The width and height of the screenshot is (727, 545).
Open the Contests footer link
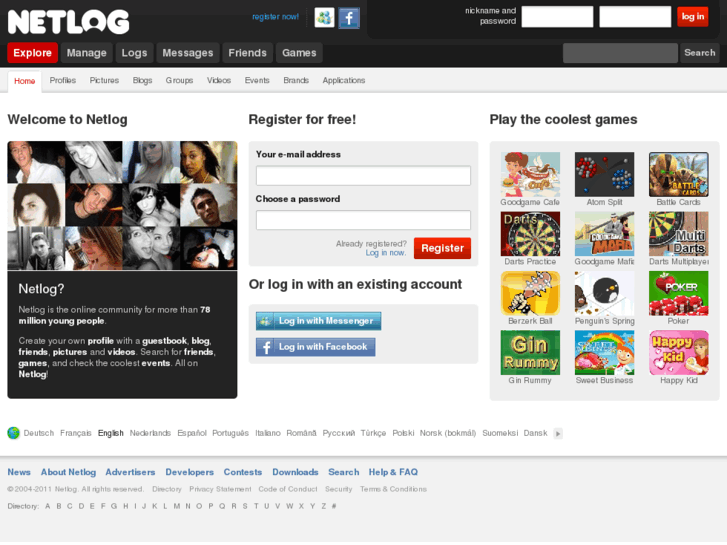[x=243, y=472]
